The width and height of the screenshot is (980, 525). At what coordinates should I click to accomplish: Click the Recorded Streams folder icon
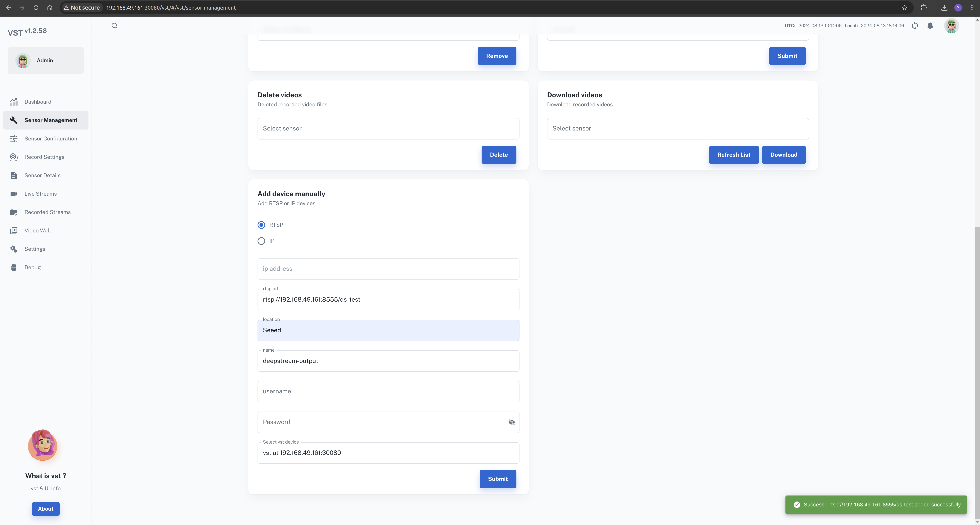(x=14, y=212)
